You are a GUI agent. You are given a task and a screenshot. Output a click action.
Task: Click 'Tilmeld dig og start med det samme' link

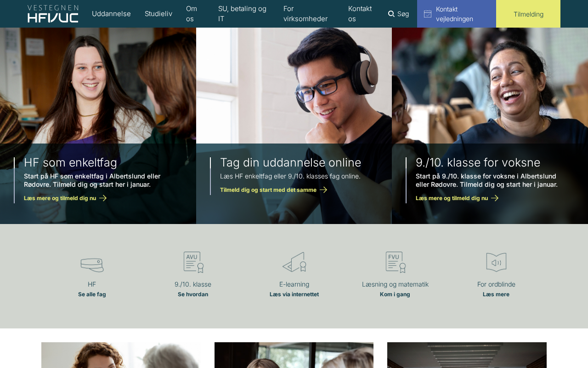pyautogui.click(x=268, y=190)
